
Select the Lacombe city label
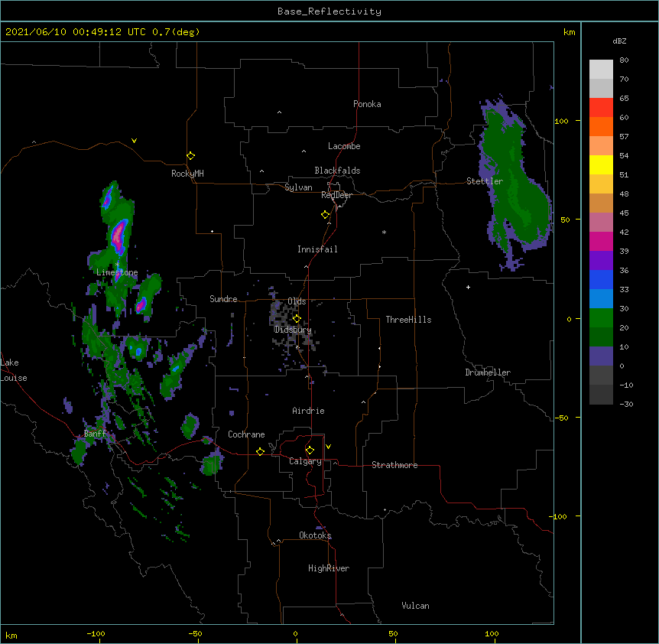coord(344,146)
